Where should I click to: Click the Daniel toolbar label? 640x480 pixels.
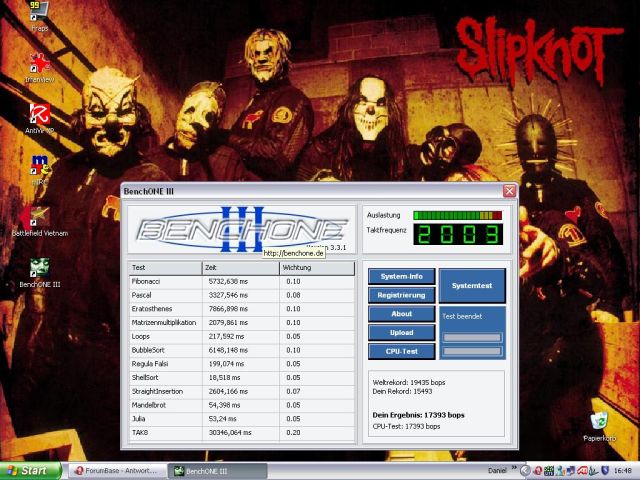tap(497, 471)
